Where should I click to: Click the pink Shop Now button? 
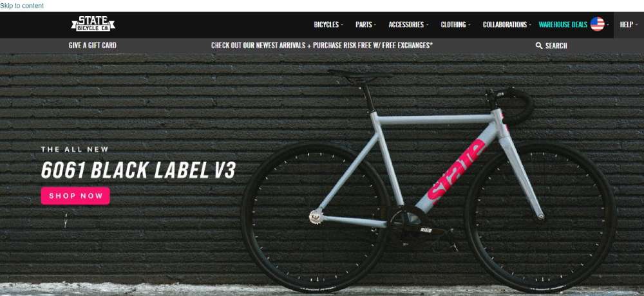click(x=75, y=196)
